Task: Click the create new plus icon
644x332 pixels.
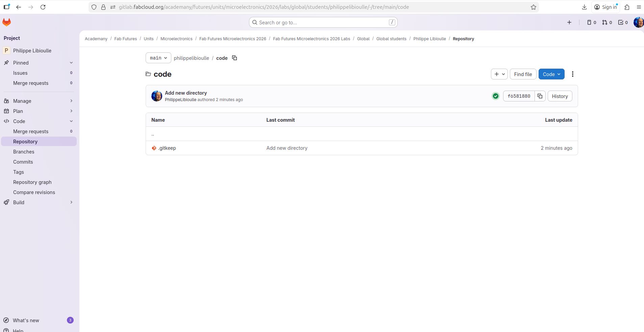Action: tap(569, 22)
